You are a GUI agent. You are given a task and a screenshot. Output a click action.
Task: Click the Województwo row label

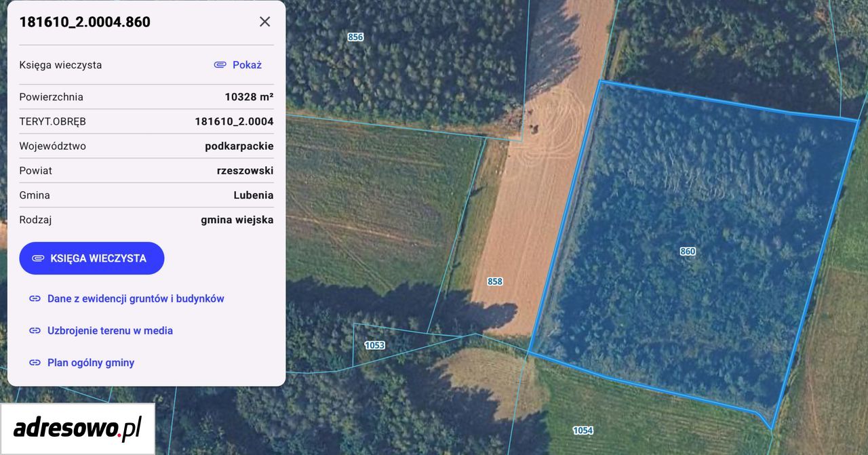(x=53, y=146)
